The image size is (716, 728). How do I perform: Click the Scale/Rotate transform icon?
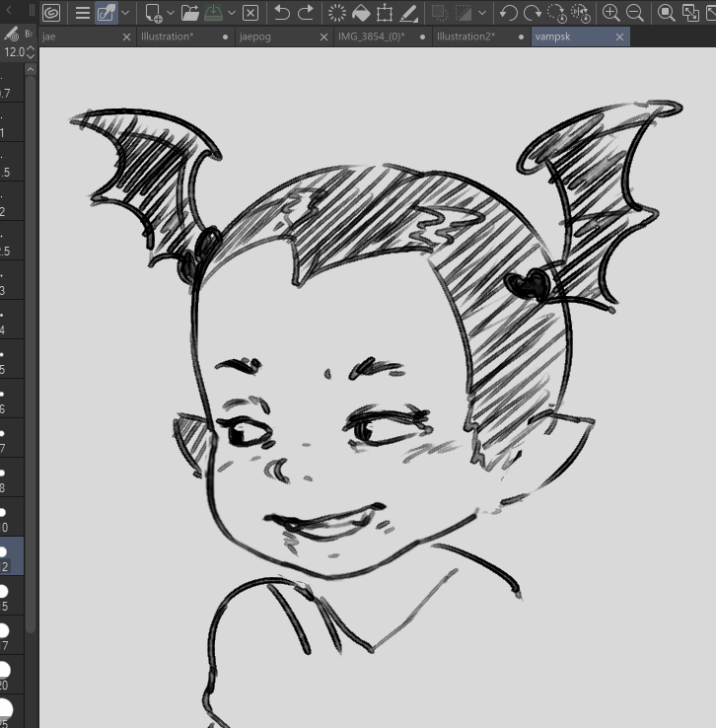pyautogui.click(x=385, y=13)
